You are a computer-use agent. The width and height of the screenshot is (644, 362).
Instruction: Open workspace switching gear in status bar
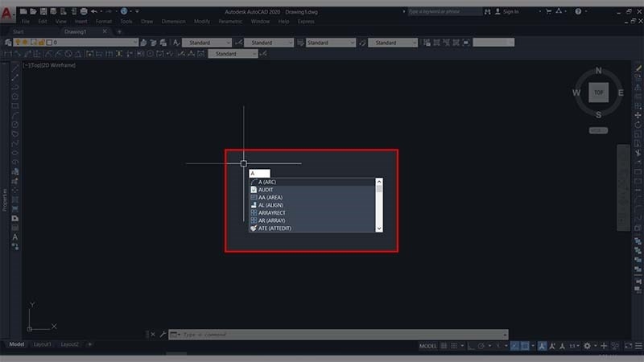tap(587, 346)
